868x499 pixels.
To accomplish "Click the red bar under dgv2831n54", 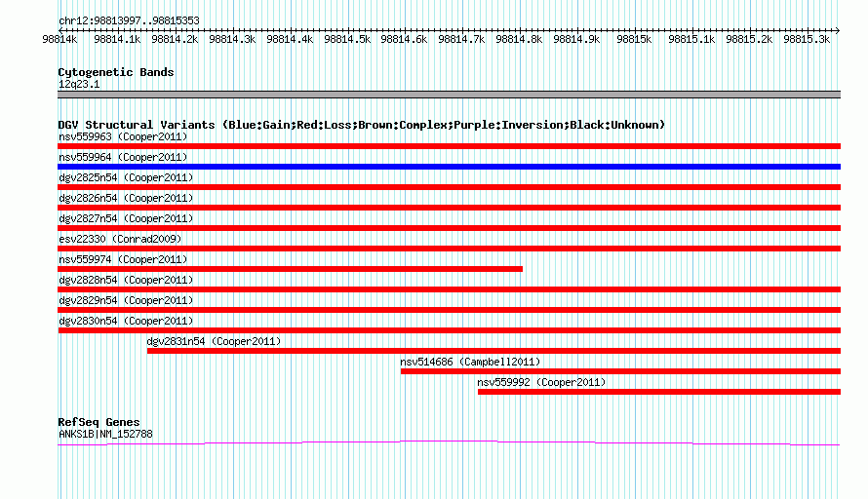I will (x=493, y=351).
